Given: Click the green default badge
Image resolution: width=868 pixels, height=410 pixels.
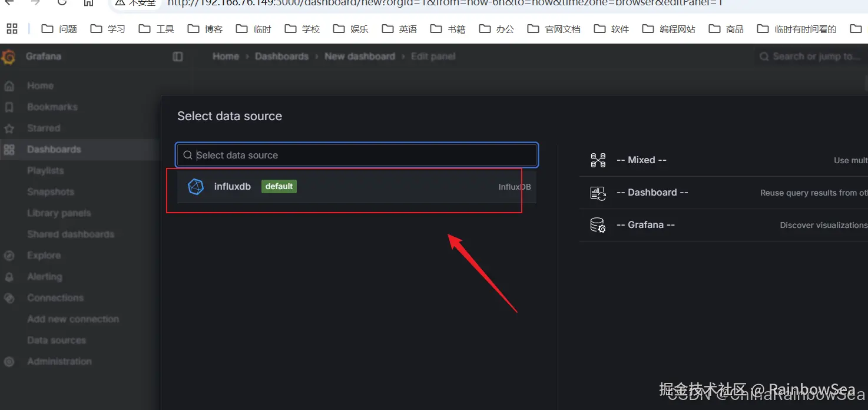Looking at the screenshot, I should 279,187.
